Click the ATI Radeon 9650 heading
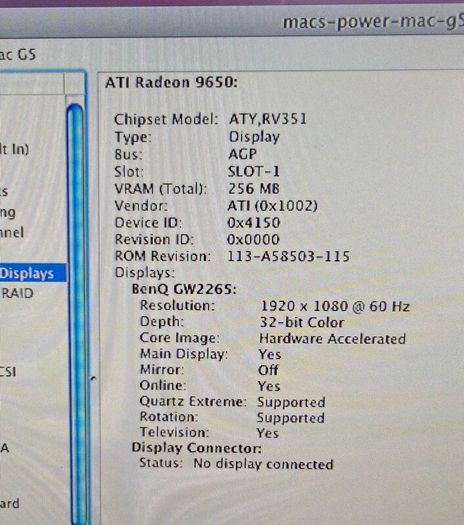464x525 pixels. point(171,82)
